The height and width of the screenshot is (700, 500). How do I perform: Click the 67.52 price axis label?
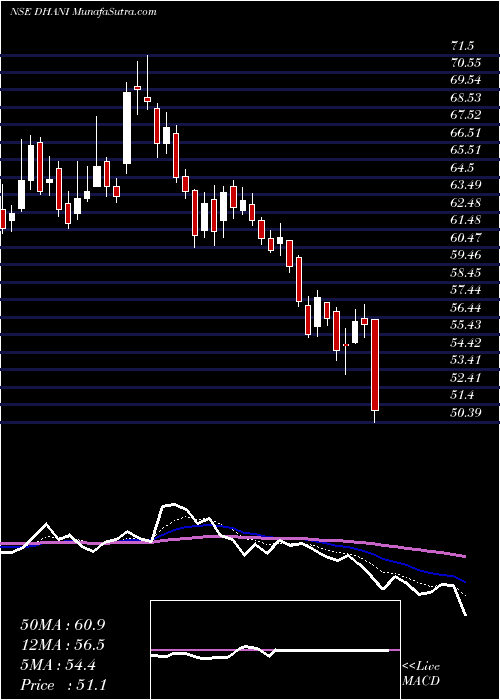466,115
